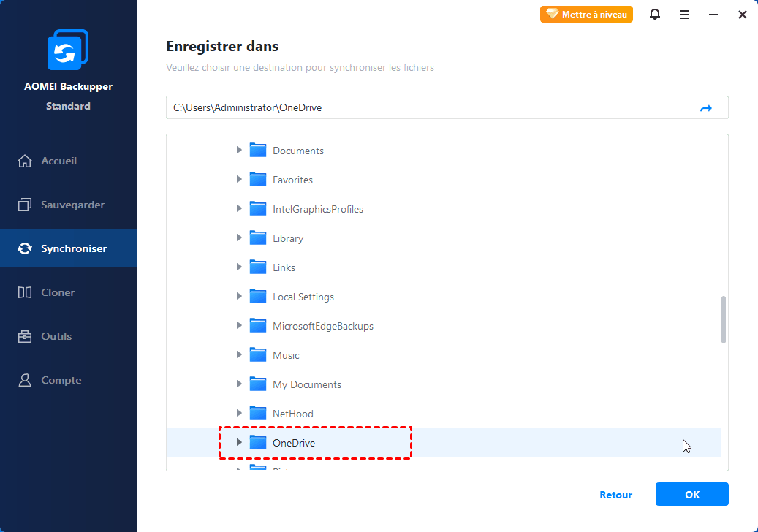758x532 pixels.
Task: Click the Library folder icon
Action: (258, 238)
